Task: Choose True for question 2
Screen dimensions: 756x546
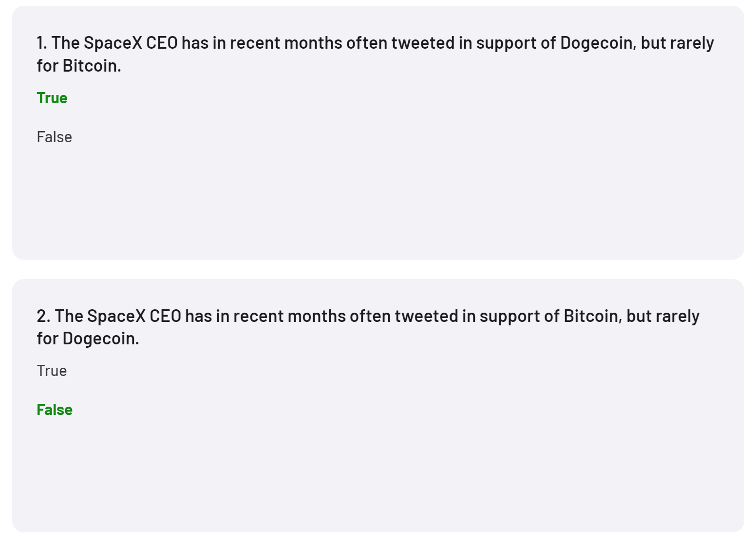Action: point(52,371)
